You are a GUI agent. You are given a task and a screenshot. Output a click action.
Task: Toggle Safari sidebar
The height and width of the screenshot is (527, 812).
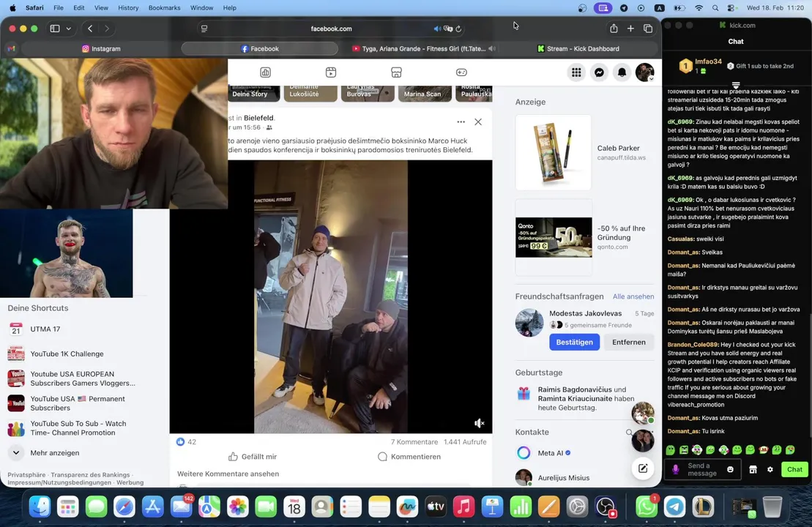click(x=54, y=29)
